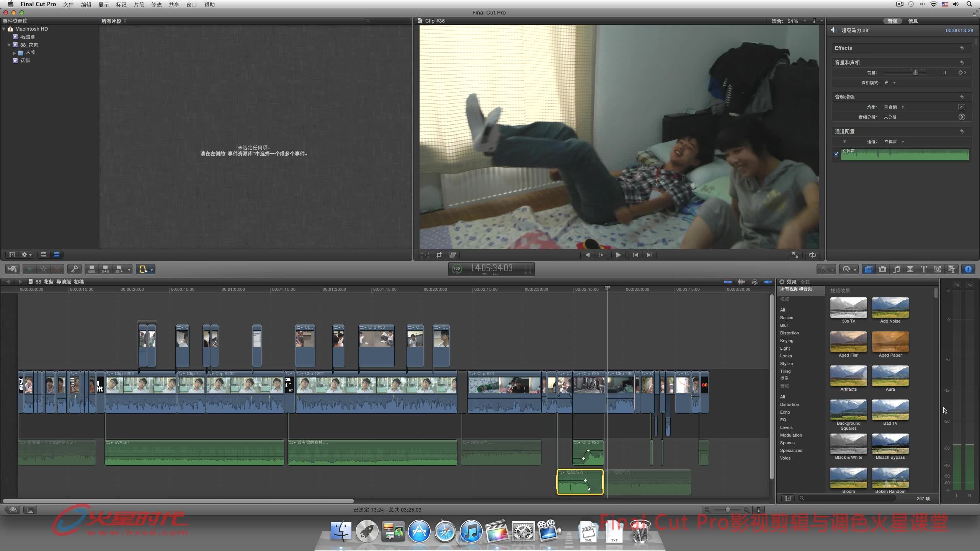
Task: Open the keyword editor key icon
Action: pos(74,269)
